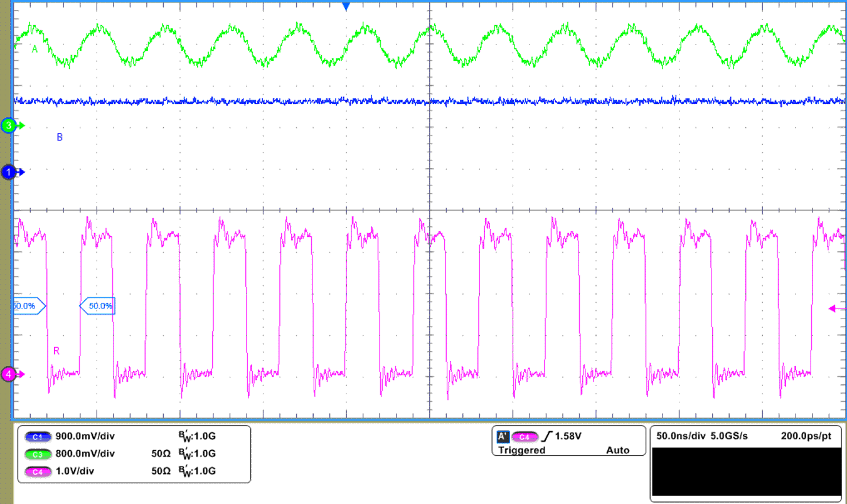Screen dimensions: 847x504
Task: Click the trigger position triangle at the top
Action: click(x=346, y=5)
